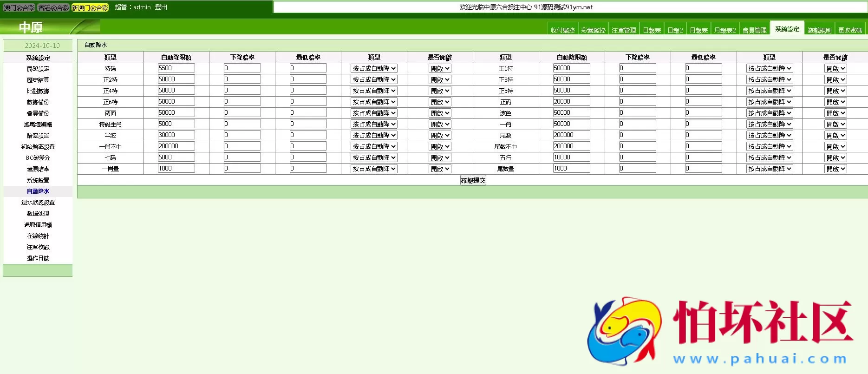Click the 最低賠率 field for 正5特
Screen dimensions: 868x374
pyautogui.click(x=703, y=90)
